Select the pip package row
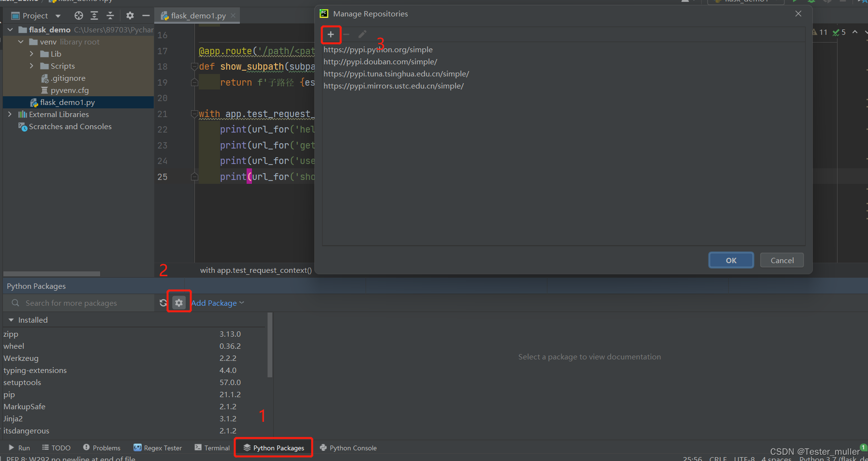This screenshot has height=461, width=868. coord(134,394)
